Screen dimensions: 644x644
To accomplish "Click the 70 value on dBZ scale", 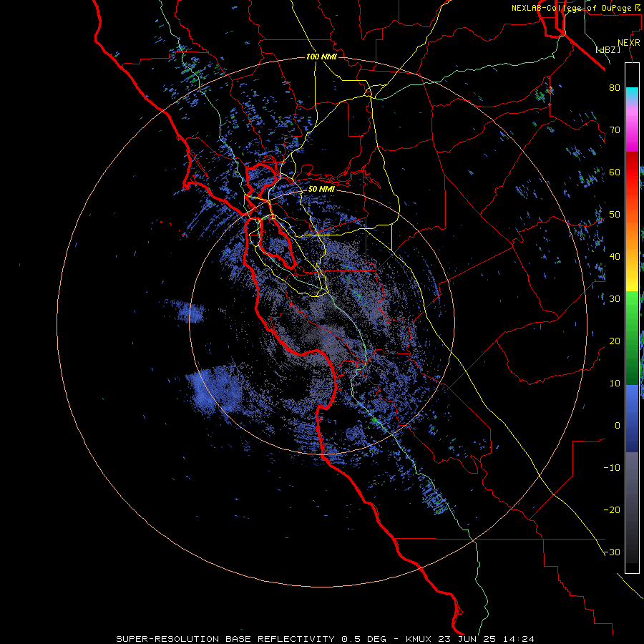I will coord(615,130).
